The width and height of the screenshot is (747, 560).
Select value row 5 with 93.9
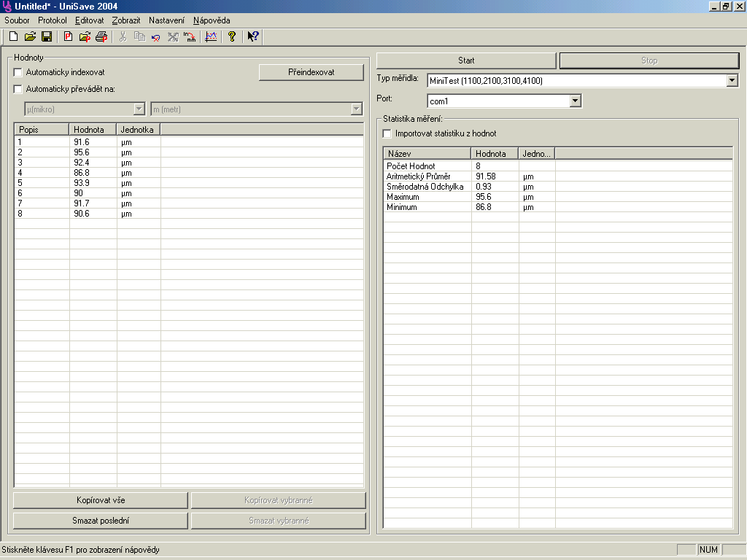coord(189,183)
